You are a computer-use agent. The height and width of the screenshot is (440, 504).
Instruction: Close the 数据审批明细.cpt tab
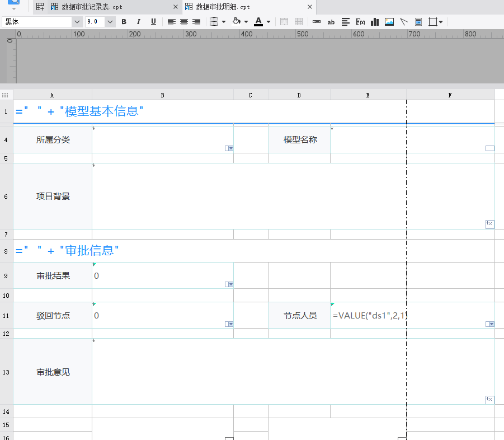[x=310, y=7]
